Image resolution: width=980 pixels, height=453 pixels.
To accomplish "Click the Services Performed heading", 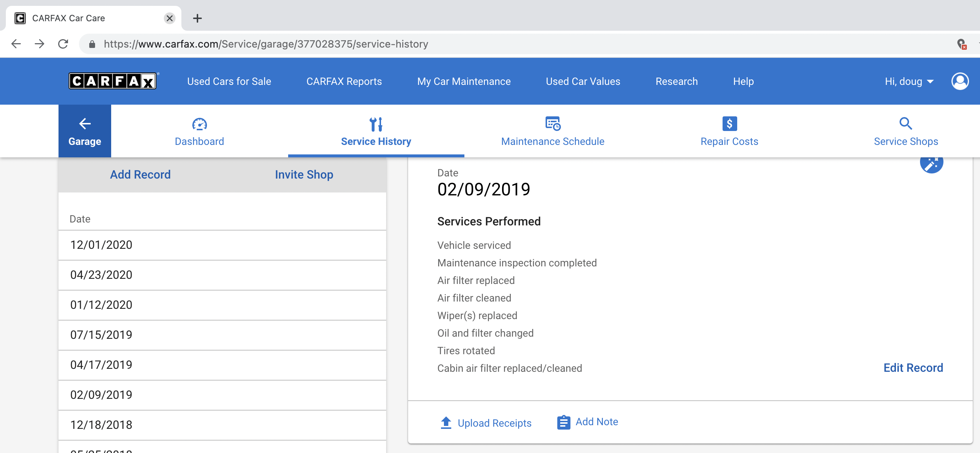I will pos(489,221).
